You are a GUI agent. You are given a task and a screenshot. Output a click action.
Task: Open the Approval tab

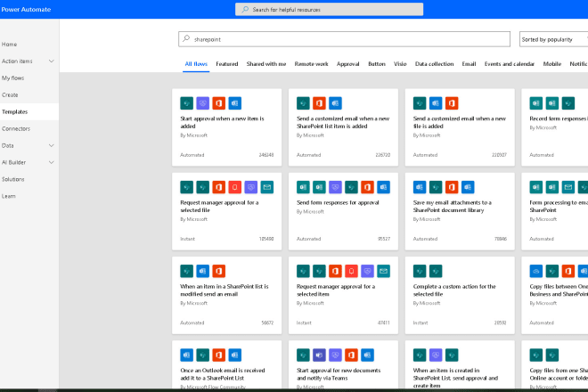pyautogui.click(x=348, y=64)
